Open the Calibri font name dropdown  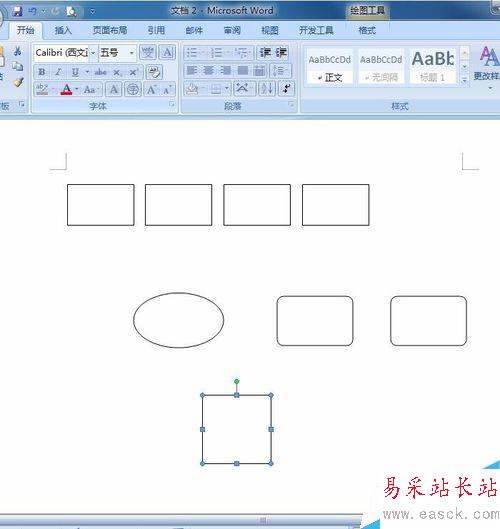[93, 53]
